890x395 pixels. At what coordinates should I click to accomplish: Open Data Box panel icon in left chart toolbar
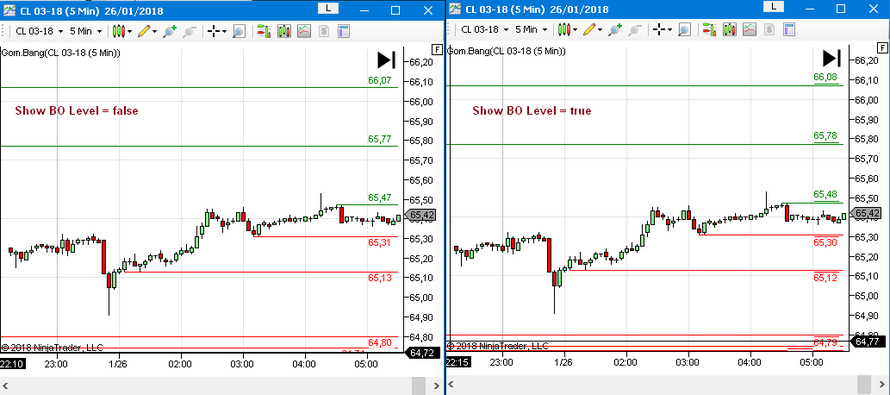coord(343,31)
